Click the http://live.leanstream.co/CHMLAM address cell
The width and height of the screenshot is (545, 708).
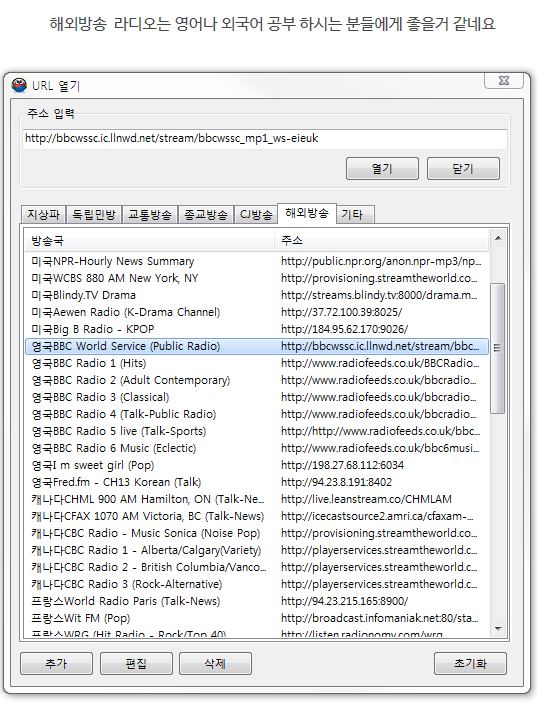(366, 499)
